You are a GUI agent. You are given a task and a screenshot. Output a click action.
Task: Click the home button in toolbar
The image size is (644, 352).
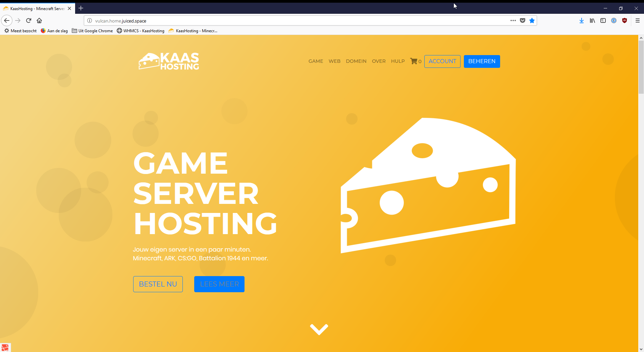(x=39, y=20)
